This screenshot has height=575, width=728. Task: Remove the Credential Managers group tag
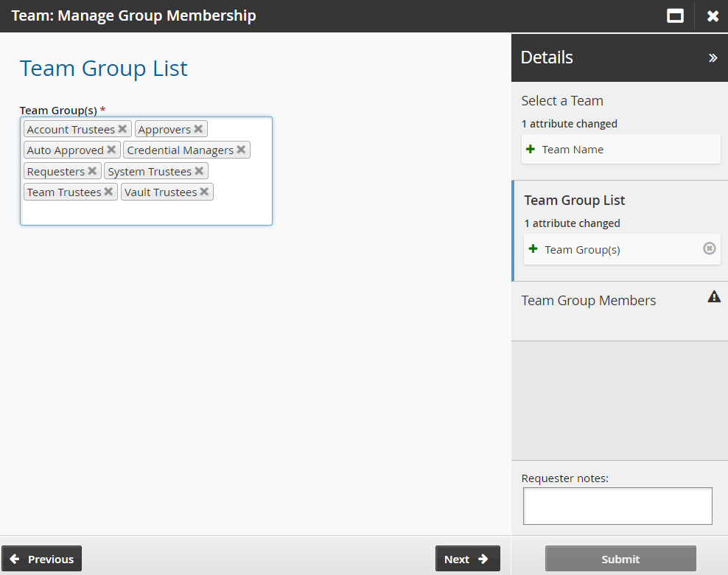tap(241, 150)
